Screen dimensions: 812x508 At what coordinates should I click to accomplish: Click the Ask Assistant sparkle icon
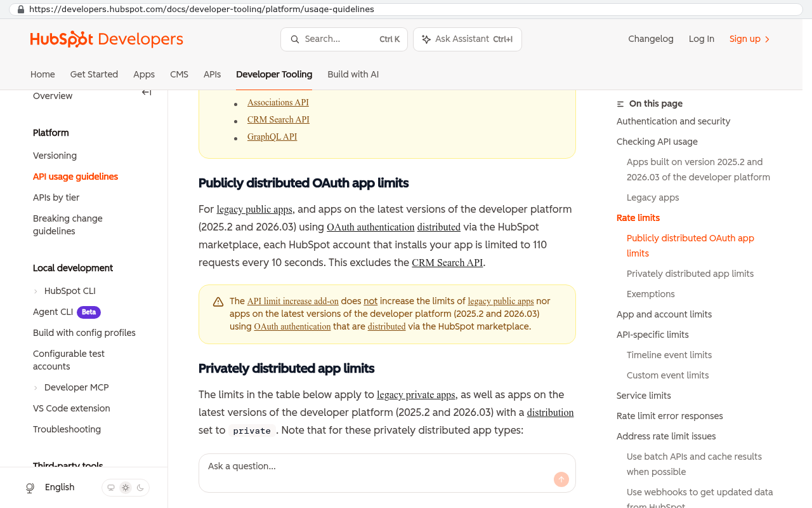coord(426,39)
